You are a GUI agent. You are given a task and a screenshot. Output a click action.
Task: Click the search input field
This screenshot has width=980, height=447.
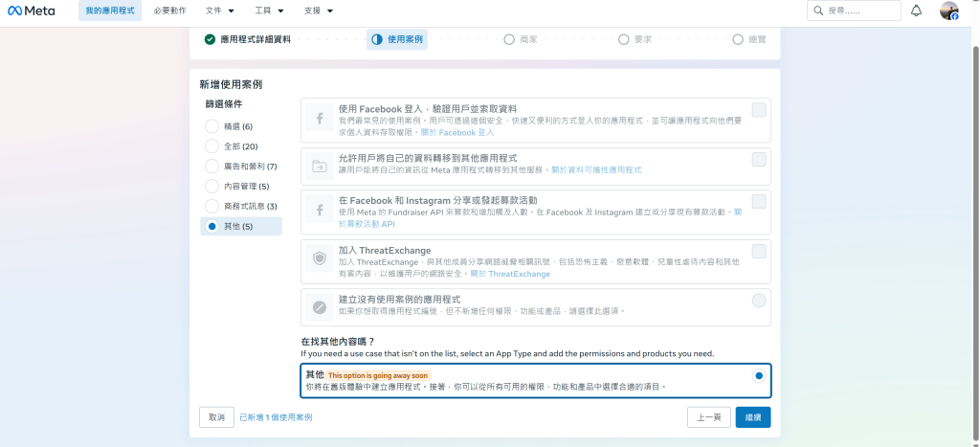(854, 11)
